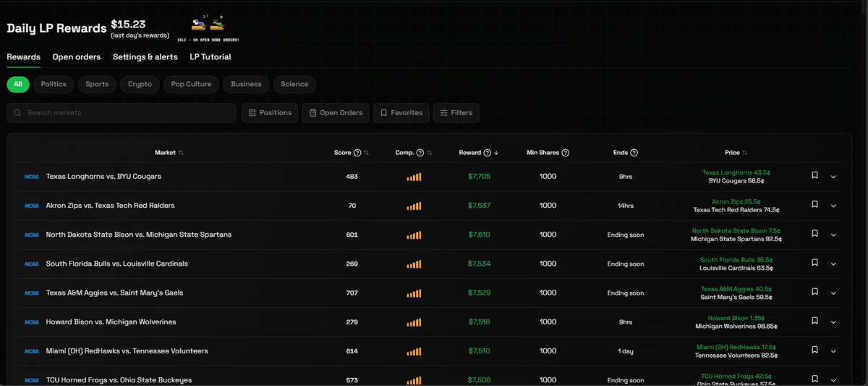Click the $7,705 reward value
This screenshot has width=868, height=386.
[x=480, y=177]
